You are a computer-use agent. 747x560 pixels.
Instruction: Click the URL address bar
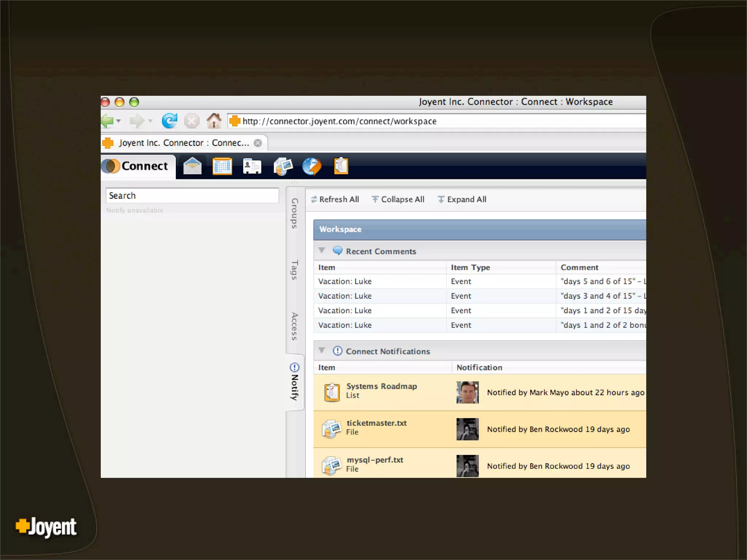[x=437, y=121]
